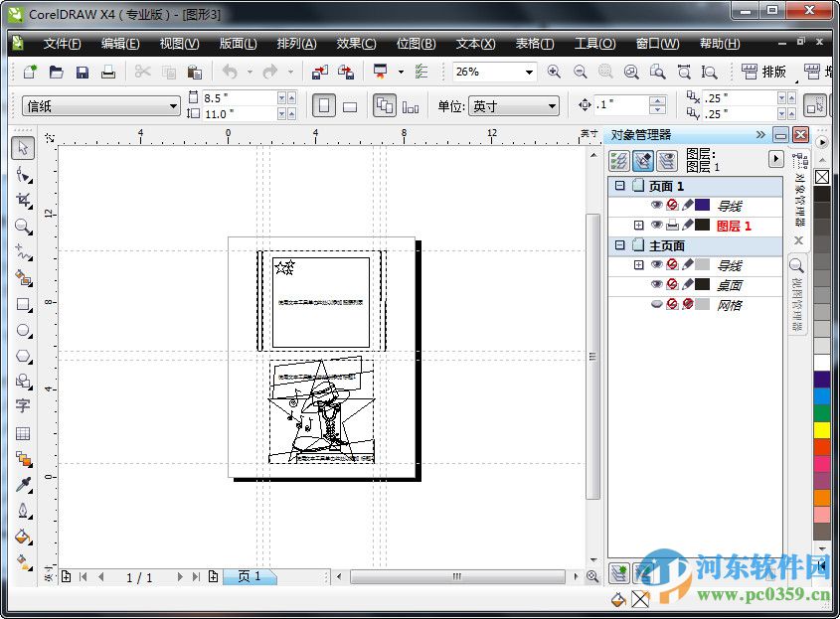Screen dimensions: 840x619
Task: Choose the Ellipse tool
Action: pos(25,331)
